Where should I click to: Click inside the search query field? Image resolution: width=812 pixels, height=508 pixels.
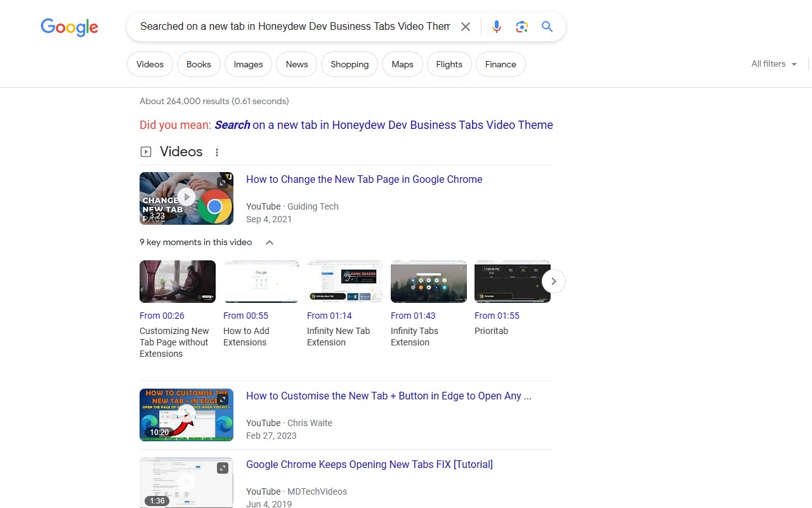coord(295,27)
